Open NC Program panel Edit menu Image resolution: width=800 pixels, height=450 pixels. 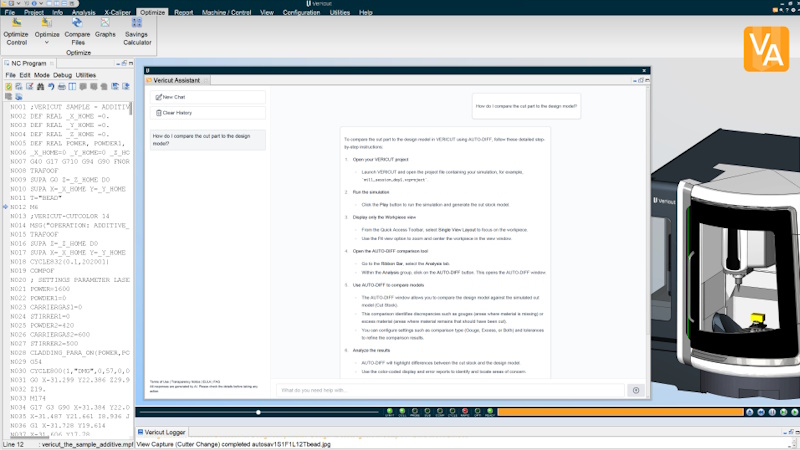[24, 75]
